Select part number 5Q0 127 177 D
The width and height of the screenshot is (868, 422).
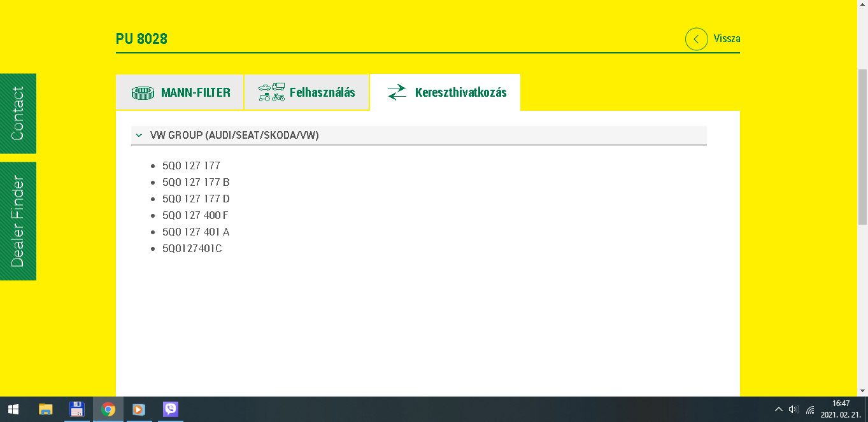196,199
